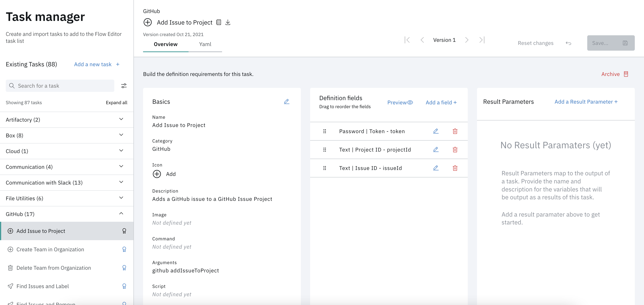Edit the Basics section with pencil icon

(x=287, y=101)
